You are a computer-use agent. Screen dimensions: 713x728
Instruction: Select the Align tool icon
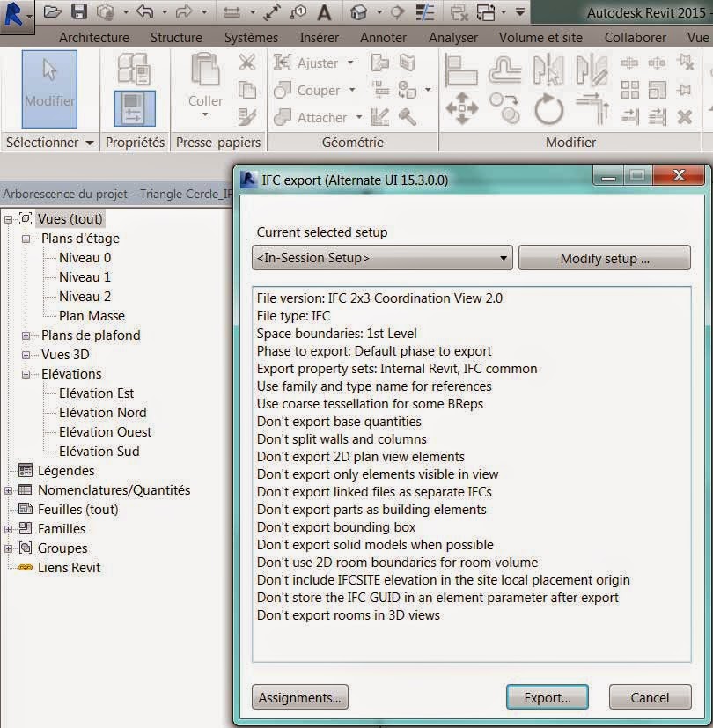pyautogui.click(x=461, y=70)
